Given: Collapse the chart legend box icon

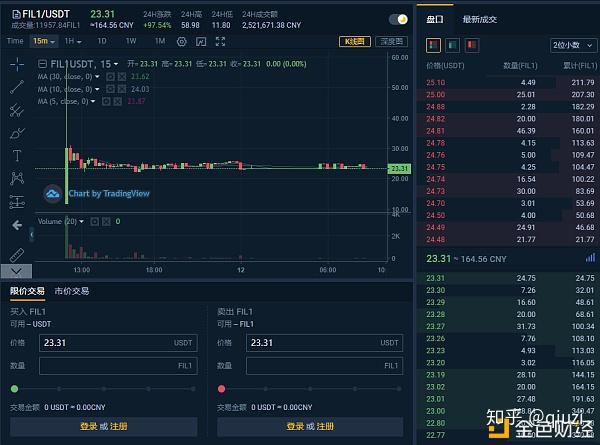Looking at the screenshot, I should 42,64.
